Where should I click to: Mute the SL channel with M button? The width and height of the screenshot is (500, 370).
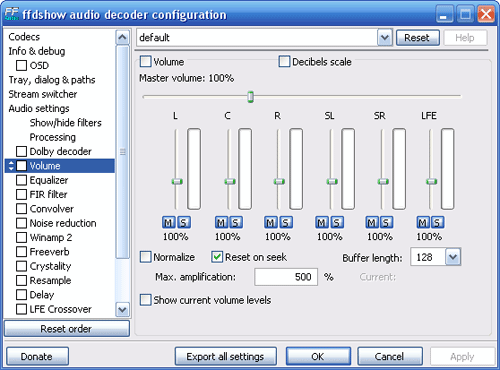(322, 222)
